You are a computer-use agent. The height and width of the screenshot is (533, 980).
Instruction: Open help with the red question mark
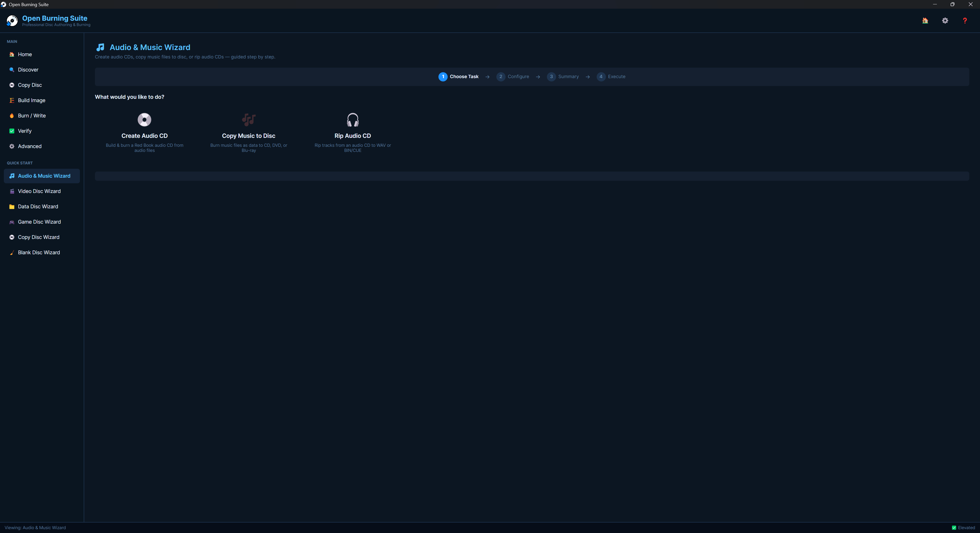(965, 20)
